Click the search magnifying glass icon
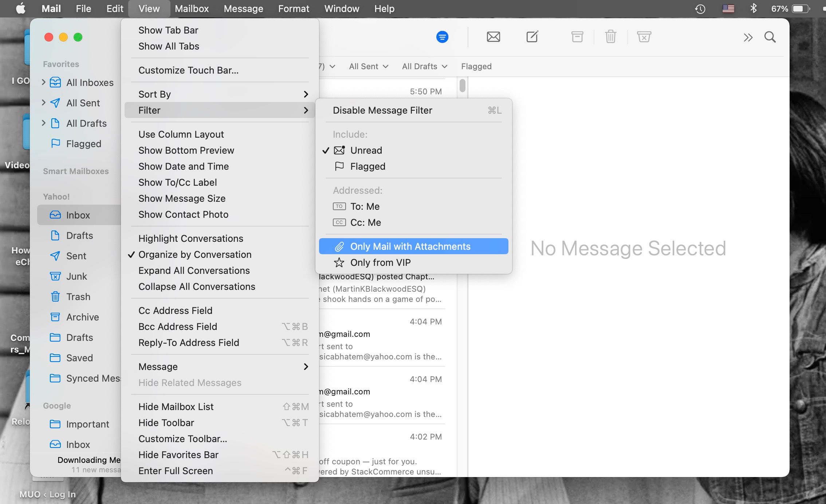Image resolution: width=826 pixels, height=504 pixels. tap(770, 37)
